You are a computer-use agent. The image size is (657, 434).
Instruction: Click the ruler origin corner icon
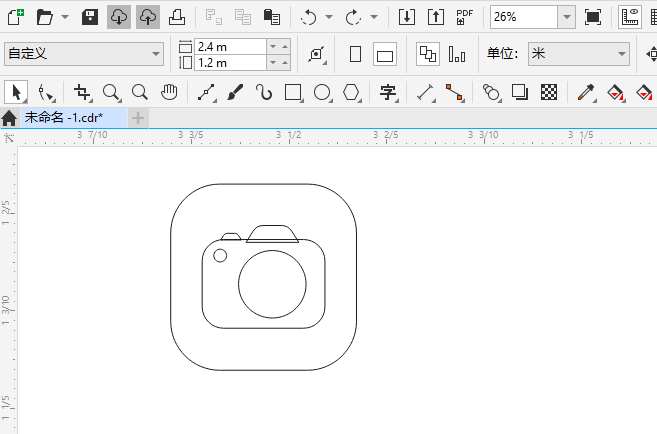9,137
